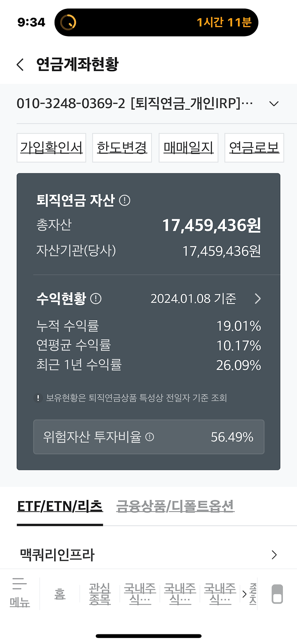Tap the info icon next to 퇴직연금 자산

125,201
